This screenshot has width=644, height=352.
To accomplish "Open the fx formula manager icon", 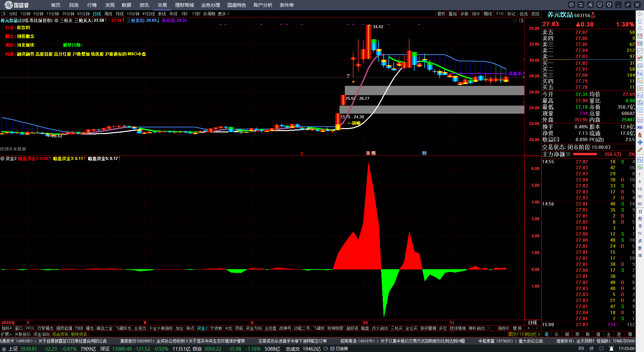I will click(590, 5).
